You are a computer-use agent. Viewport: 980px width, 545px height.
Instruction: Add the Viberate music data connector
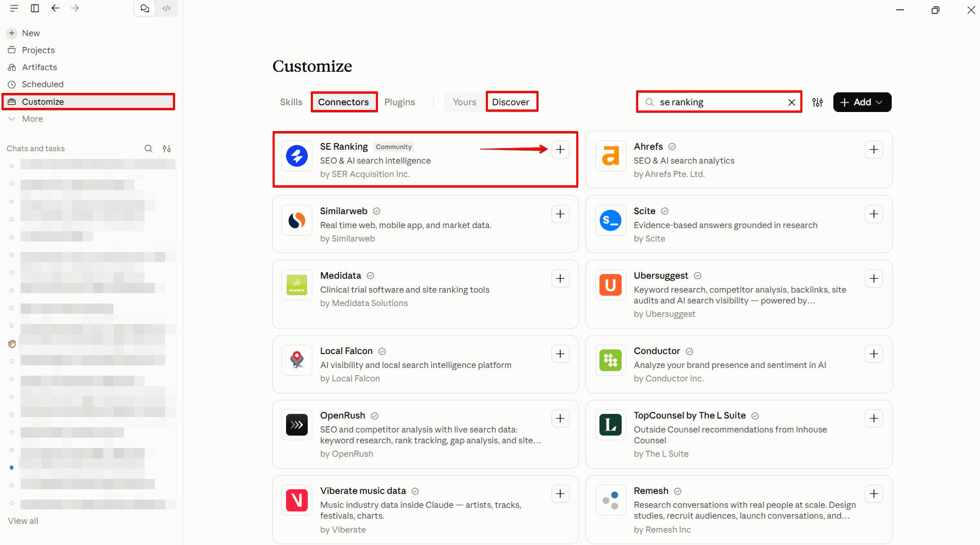(560, 494)
